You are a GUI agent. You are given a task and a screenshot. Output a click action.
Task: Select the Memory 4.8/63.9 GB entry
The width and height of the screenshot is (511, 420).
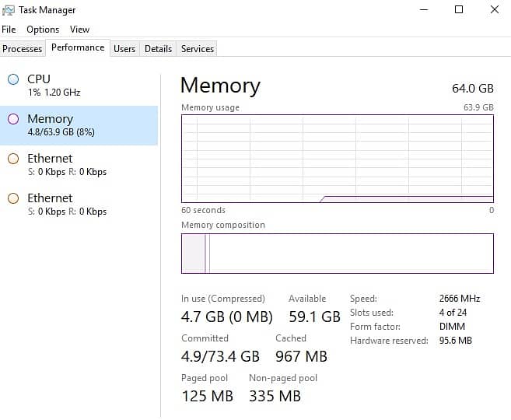coord(79,125)
